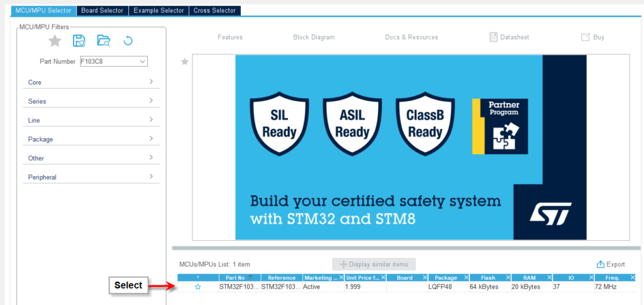644x305 pixels.
Task: Click the star column header
Action: pos(198,278)
